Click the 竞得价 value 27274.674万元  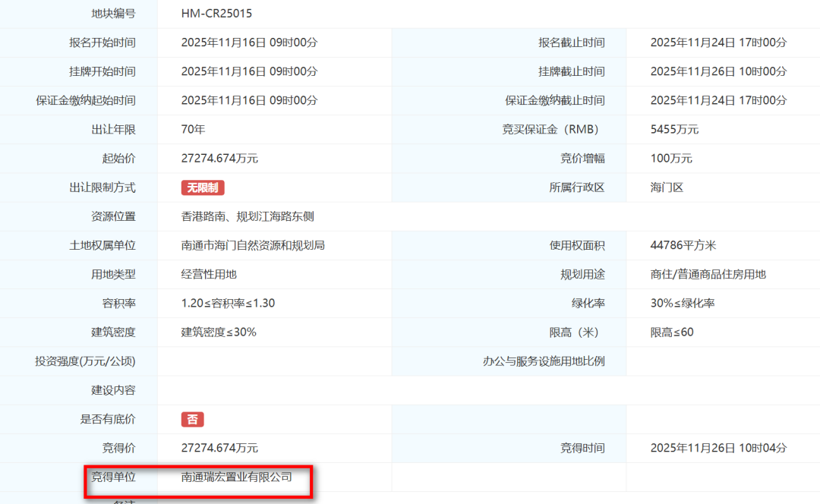(x=219, y=448)
